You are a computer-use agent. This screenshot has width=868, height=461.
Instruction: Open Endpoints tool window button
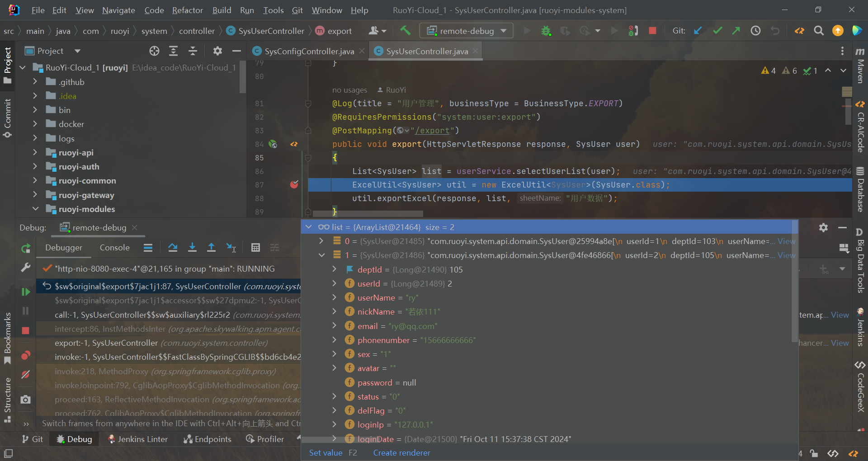(208, 439)
